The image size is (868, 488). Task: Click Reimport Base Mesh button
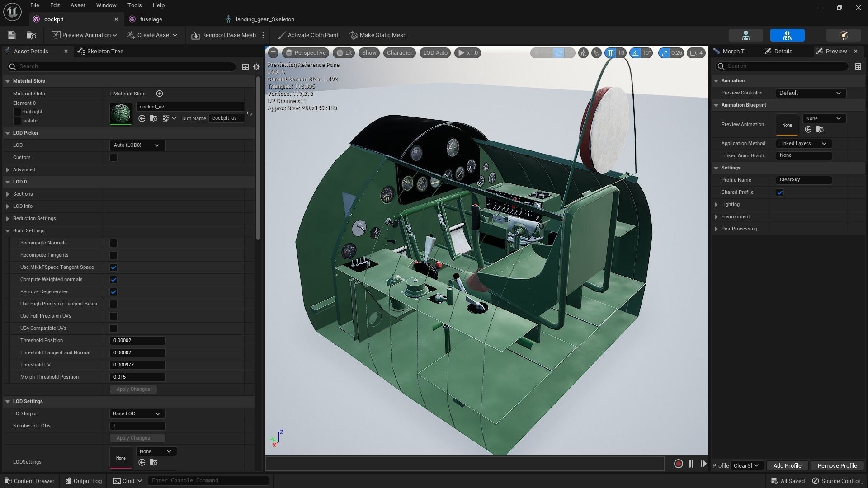pos(223,35)
